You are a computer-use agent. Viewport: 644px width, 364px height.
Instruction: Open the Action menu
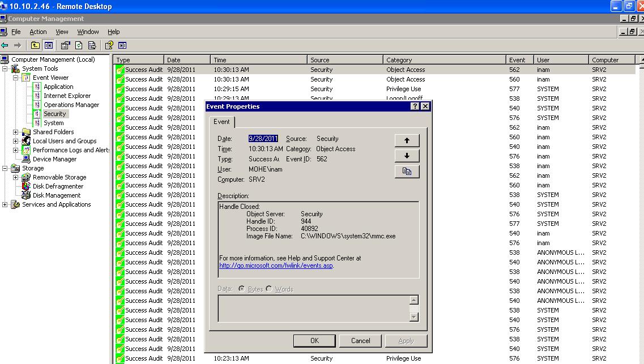pyautogui.click(x=38, y=32)
